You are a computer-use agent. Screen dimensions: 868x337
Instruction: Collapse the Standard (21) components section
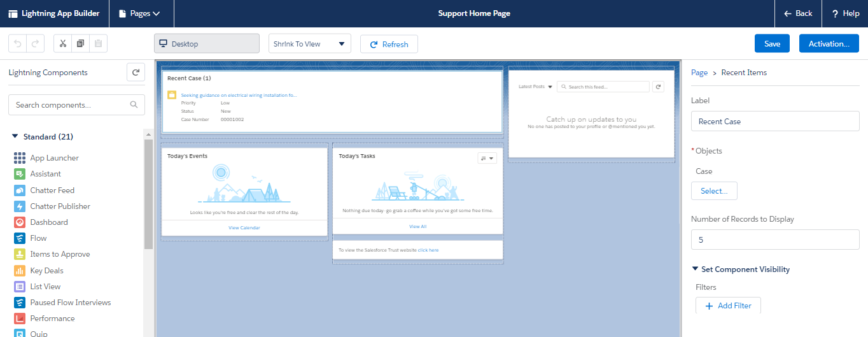click(x=15, y=136)
